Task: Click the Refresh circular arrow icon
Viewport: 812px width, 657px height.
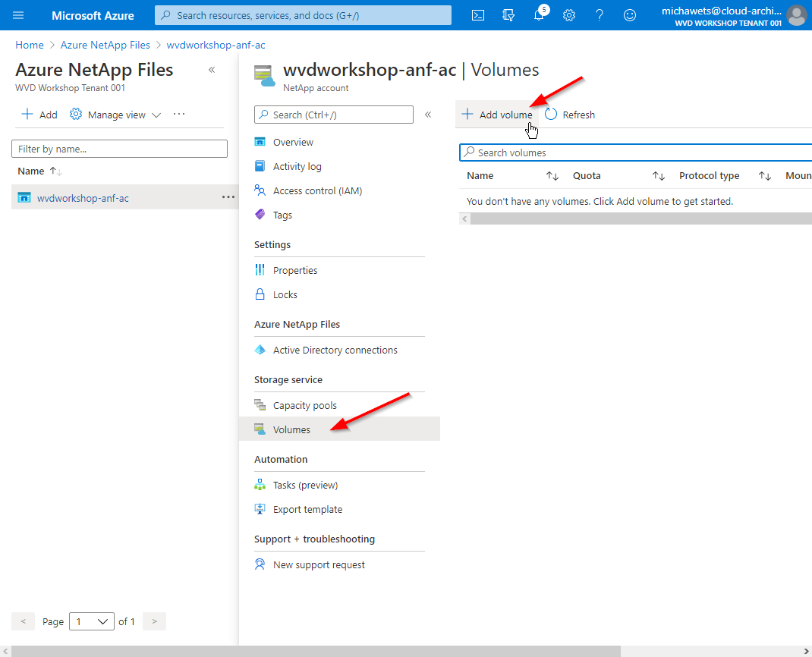Action: tap(551, 115)
